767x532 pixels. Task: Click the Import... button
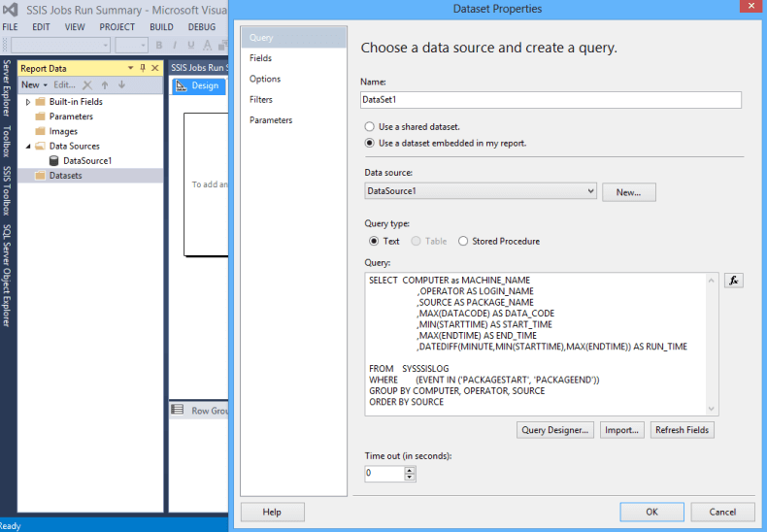point(621,430)
